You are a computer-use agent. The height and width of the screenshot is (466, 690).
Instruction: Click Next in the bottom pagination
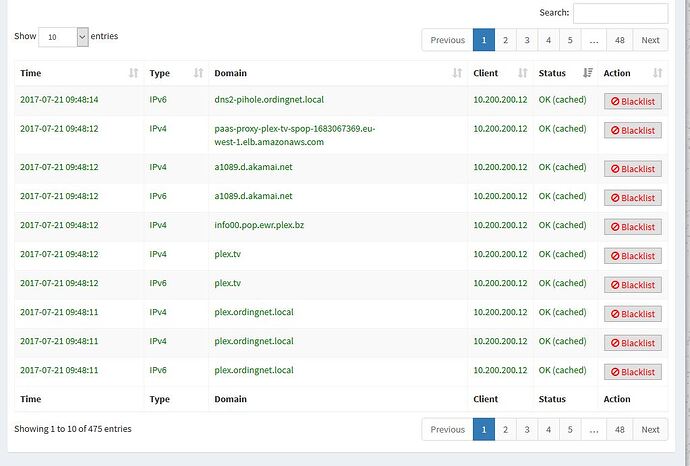click(650, 429)
